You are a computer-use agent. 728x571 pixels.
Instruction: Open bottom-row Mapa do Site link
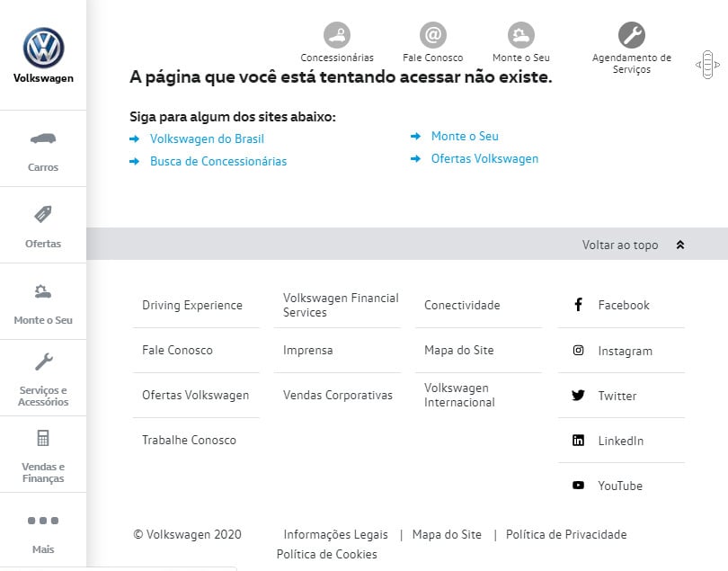[447, 535]
